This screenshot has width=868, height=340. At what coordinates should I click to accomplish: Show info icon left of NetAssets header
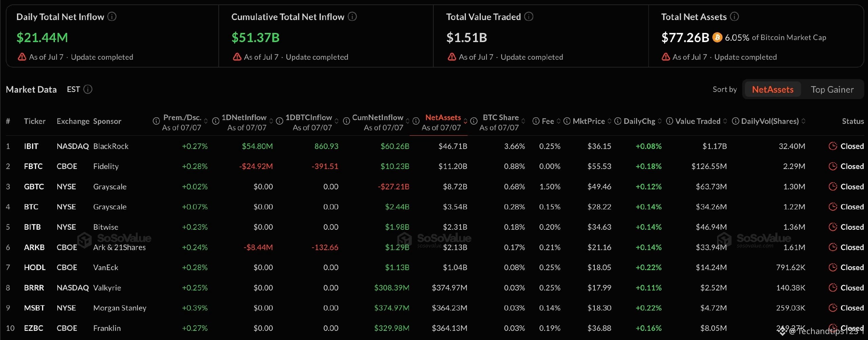pyautogui.click(x=416, y=121)
